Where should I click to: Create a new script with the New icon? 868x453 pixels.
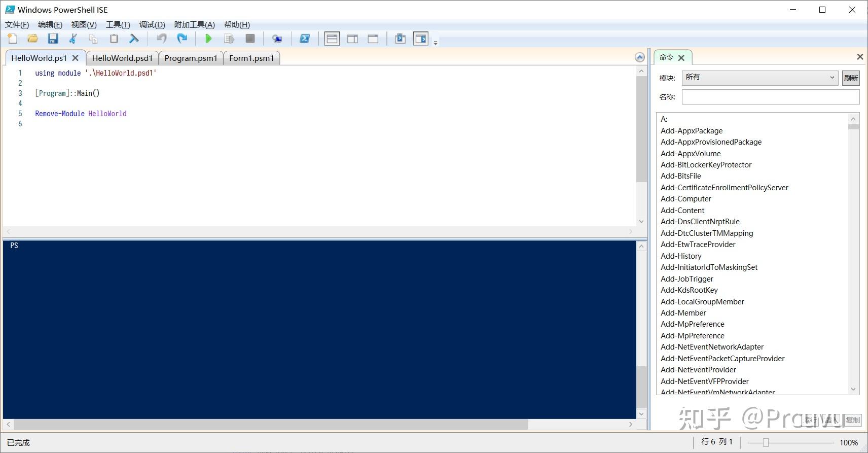[x=13, y=39]
